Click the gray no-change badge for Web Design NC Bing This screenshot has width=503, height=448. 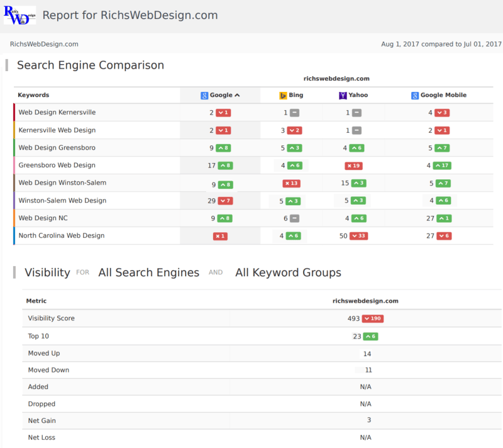pyautogui.click(x=294, y=218)
